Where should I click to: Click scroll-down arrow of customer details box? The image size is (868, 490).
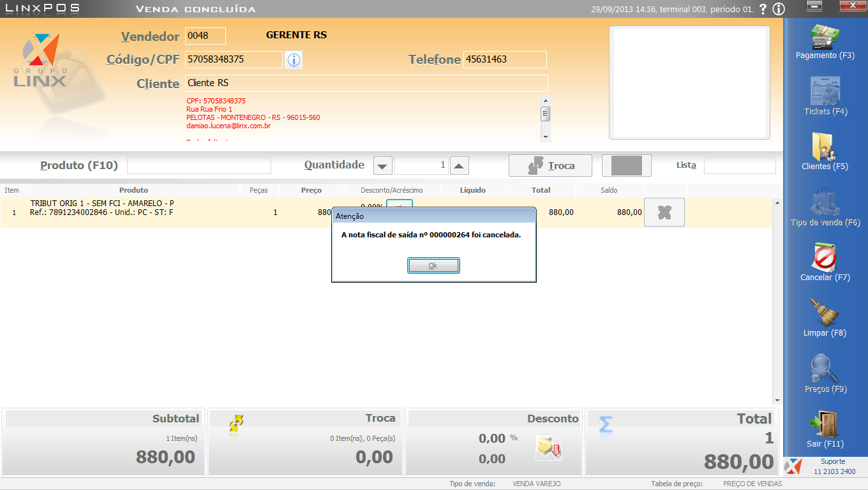click(x=545, y=137)
